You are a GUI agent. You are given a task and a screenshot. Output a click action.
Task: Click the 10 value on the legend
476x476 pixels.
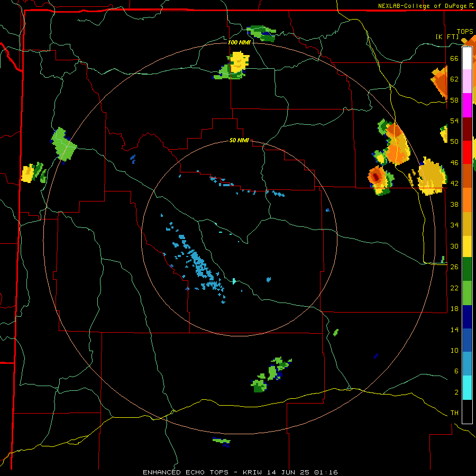[x=454, y=350]
